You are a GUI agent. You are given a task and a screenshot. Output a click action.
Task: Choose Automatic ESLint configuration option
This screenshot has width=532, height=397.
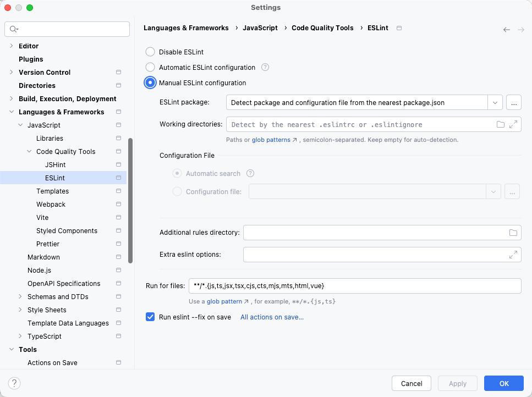click(150, 68)
